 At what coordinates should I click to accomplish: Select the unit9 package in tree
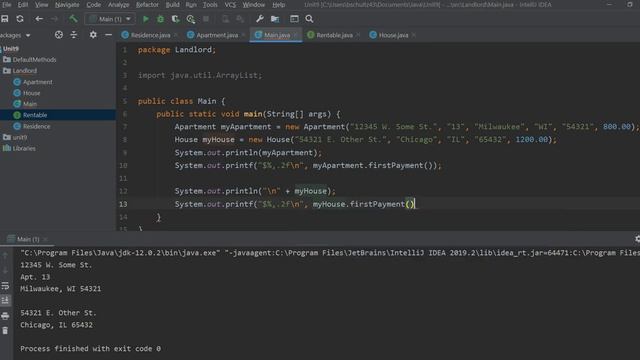click(16, 137)
